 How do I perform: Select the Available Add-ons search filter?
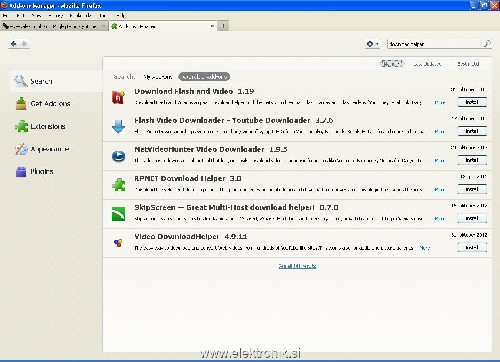(x=204, y=77)
